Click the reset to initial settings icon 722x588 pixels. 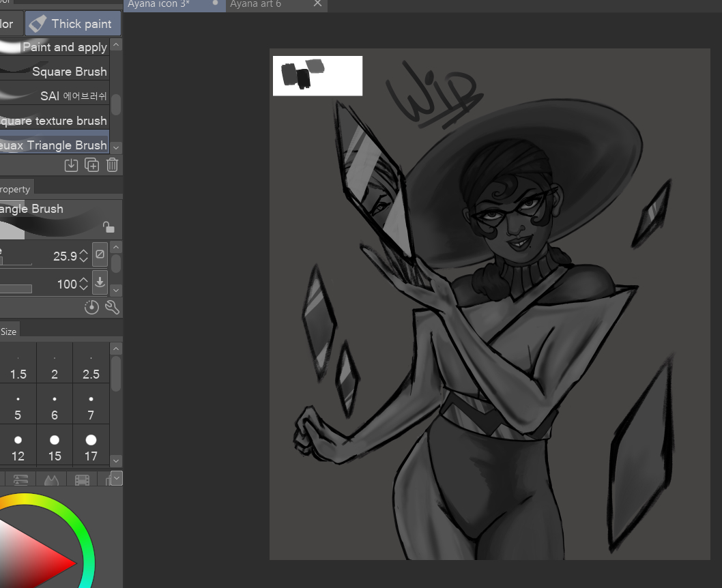click(x=91, y=308)
